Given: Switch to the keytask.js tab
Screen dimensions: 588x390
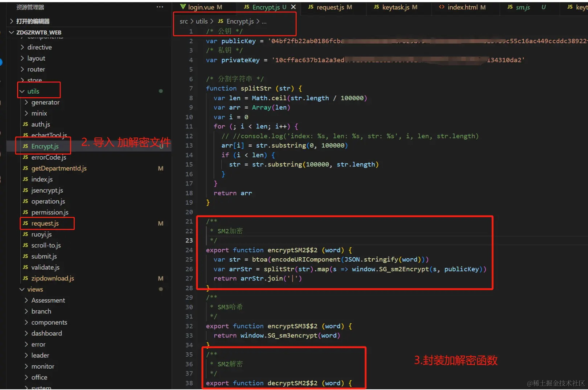Looking at the screenshot, I should point(395,7).
